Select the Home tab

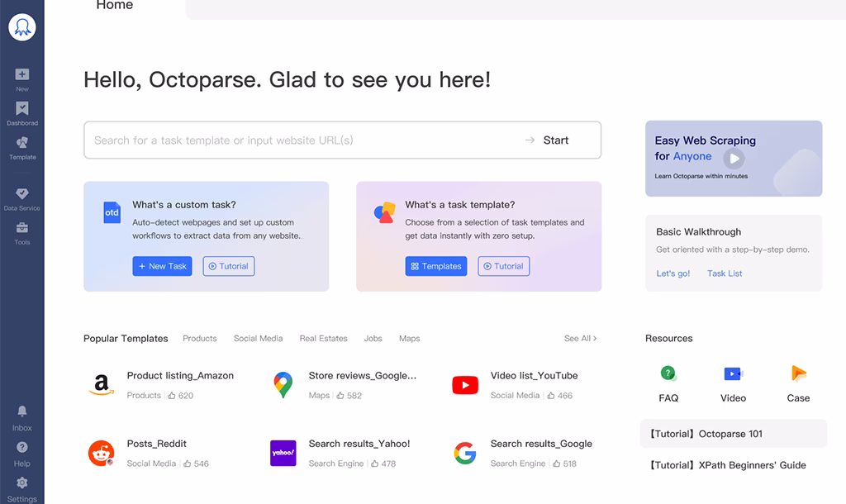[115, 7]
